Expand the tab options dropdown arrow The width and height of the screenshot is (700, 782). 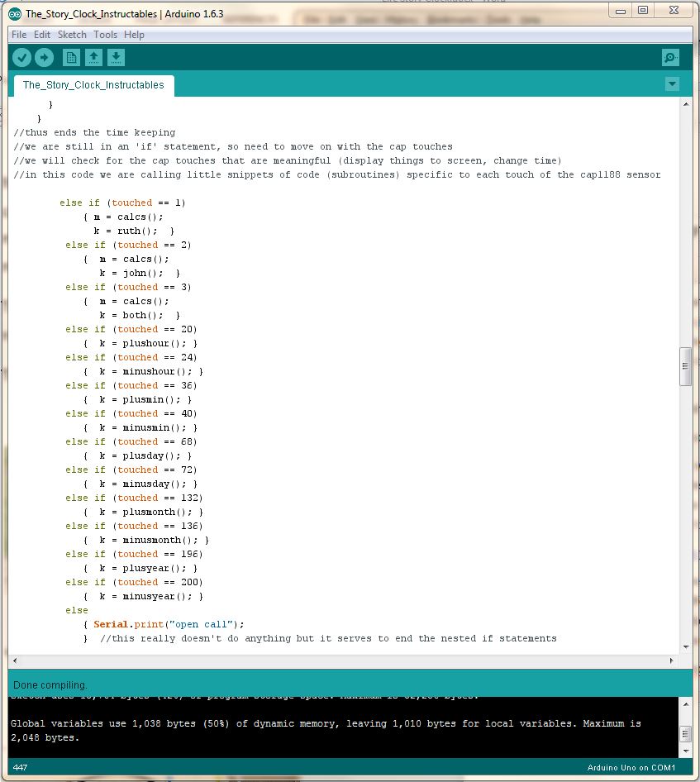(x=672, y=83)
